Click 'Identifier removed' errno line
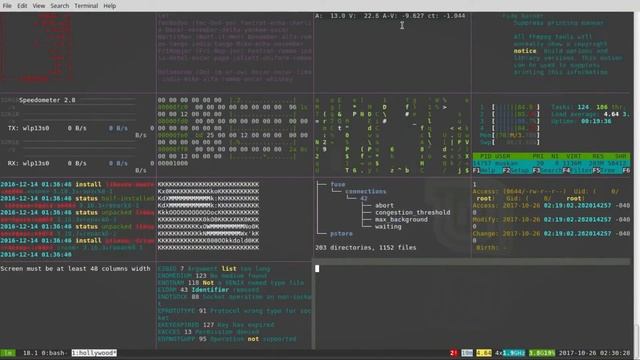This screenshot has height=360, width=640. click(208, 290)
